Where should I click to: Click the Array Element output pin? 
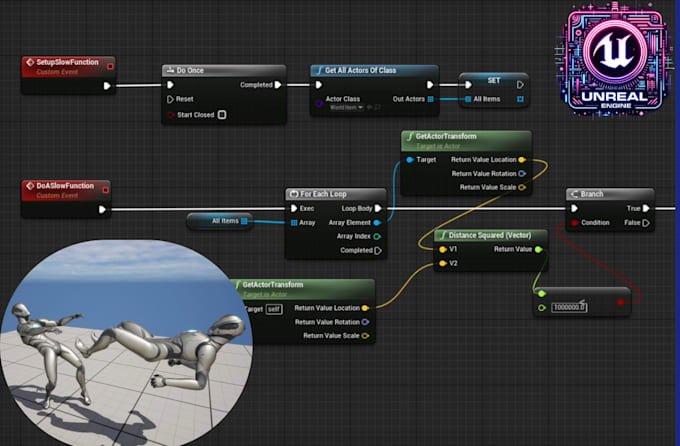[x=377, y=223]
